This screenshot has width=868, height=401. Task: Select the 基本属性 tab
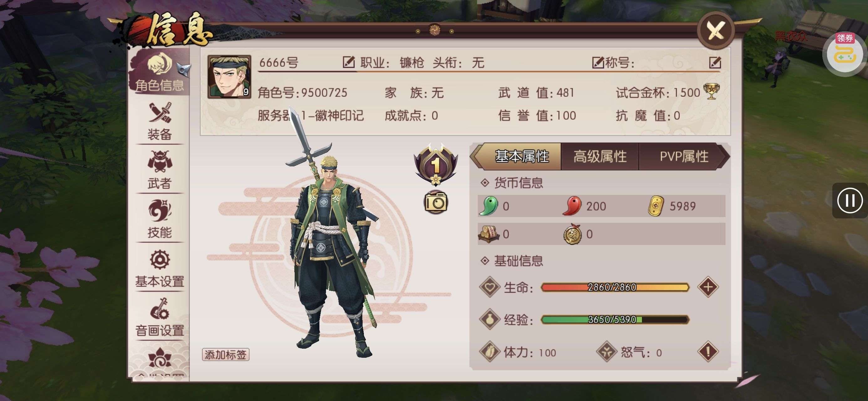[x=521, y=157]
